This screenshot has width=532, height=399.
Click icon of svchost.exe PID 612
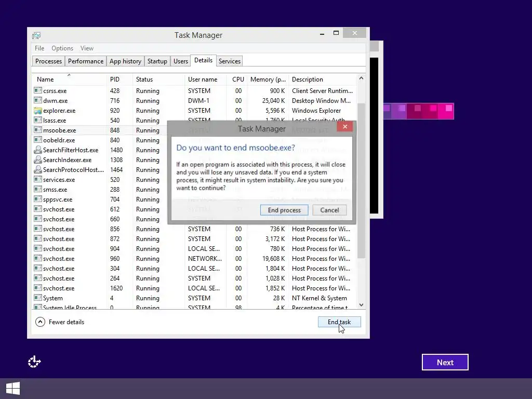(37, 209)
